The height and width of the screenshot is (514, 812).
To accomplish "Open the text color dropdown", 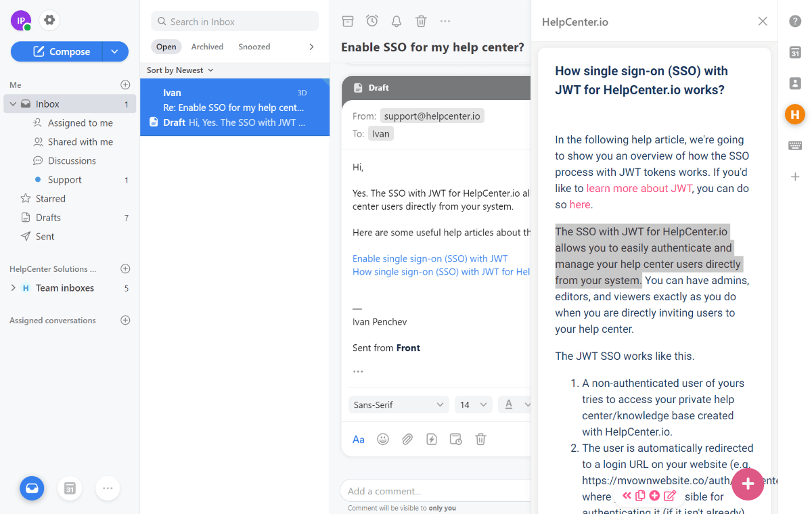I will point(514,404).
